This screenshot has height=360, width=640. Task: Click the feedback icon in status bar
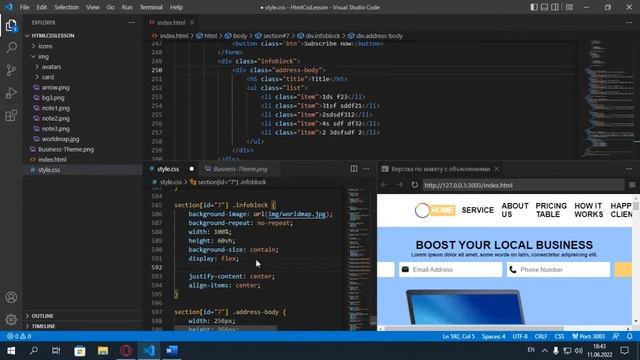coord(616,336)
